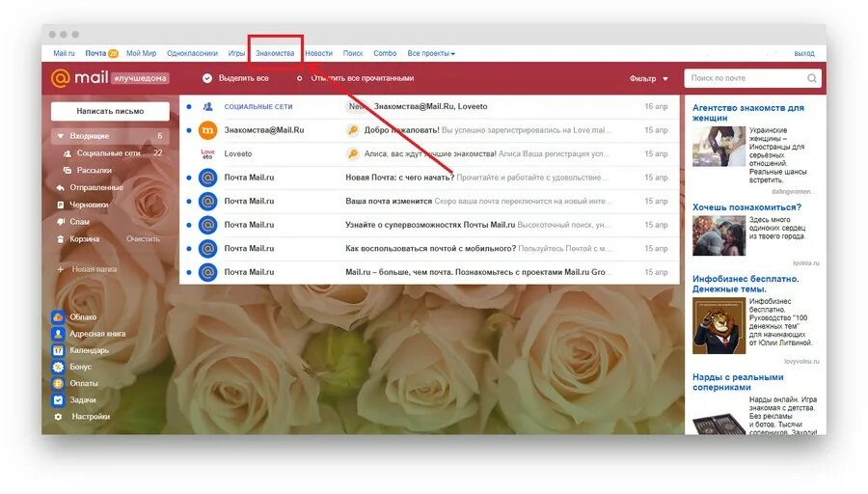Click Отправленные folder arrow icon
This screenshot has height=494, width=868.
click(x=61, y=188)
